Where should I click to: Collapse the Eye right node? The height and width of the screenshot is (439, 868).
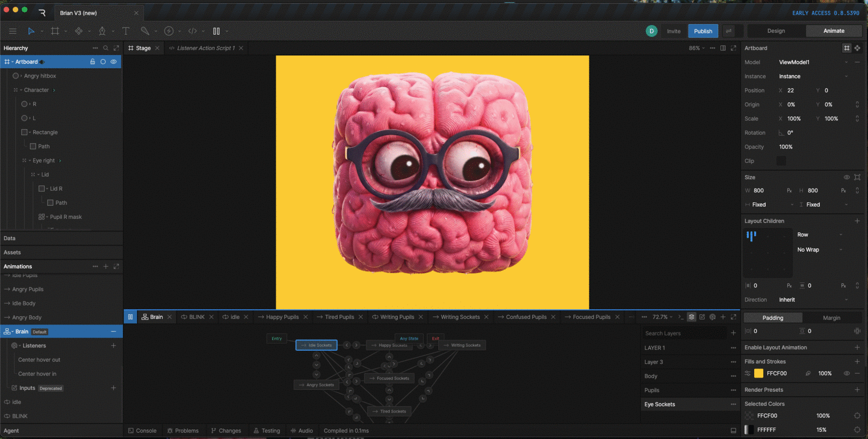(x=29, y=160)
